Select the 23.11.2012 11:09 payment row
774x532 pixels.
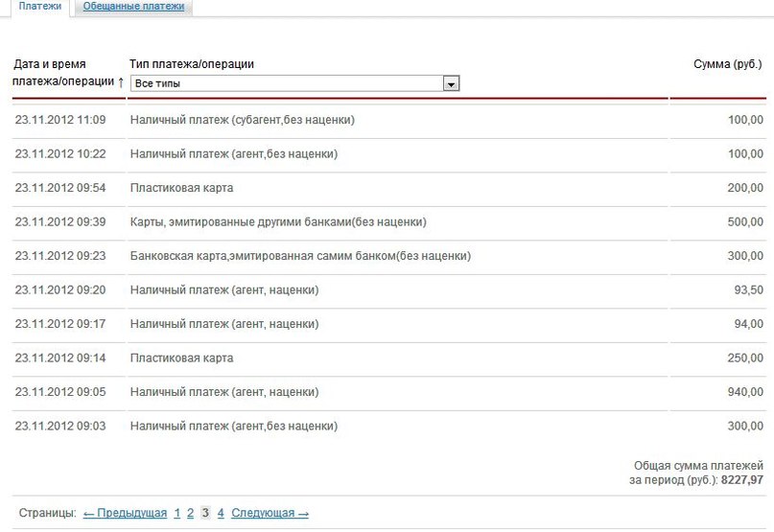point(389,120)
